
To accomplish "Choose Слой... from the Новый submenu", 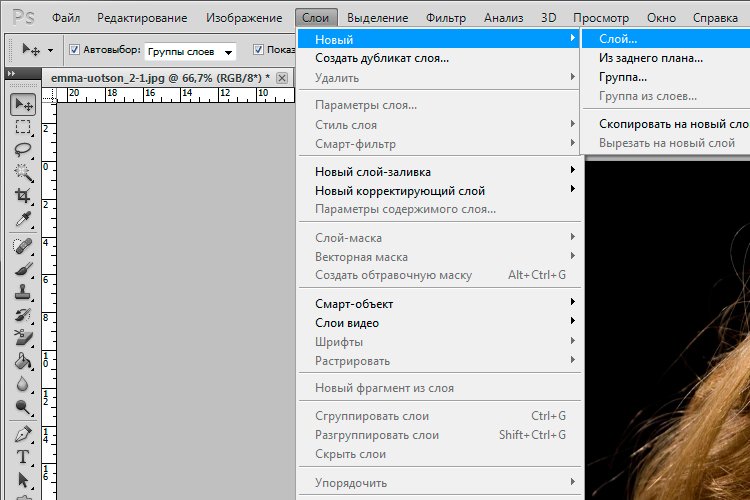I will [x=617, y=39].
